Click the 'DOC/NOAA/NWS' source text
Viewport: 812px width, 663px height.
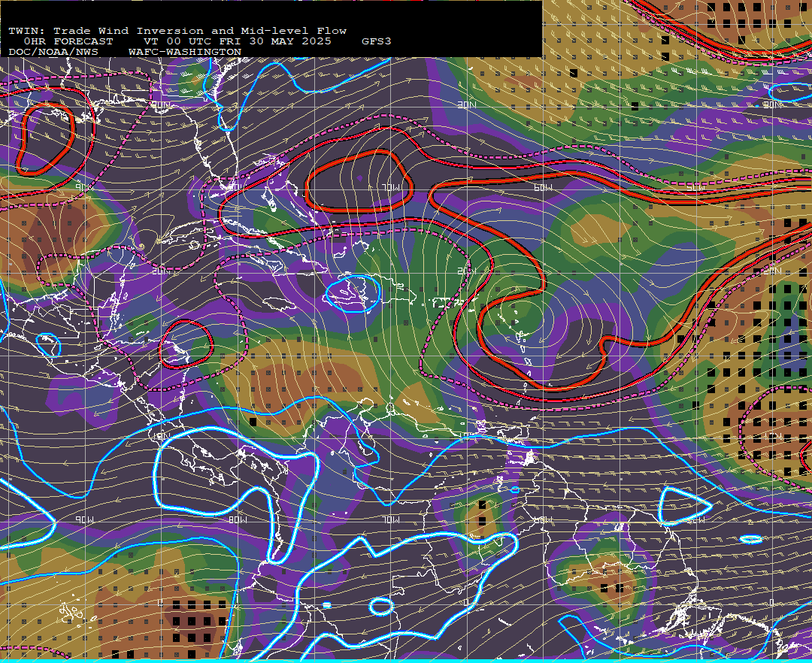[x=53, y=53]
